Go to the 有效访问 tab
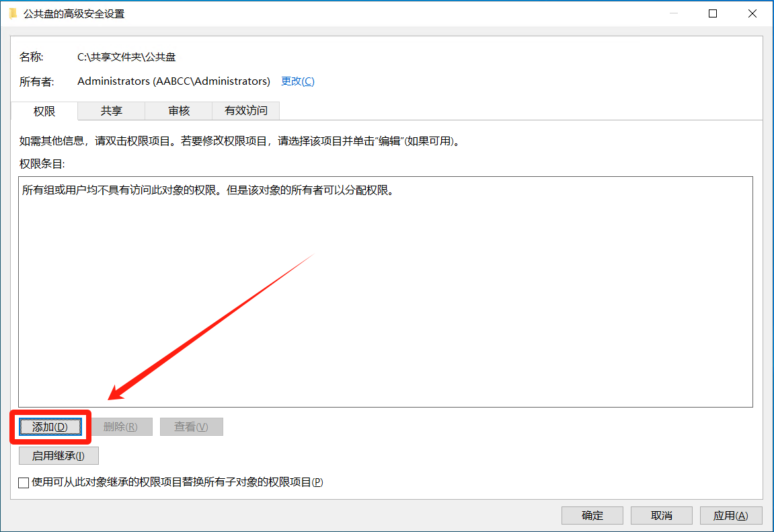The image size is (774, 532). point(245,111)
